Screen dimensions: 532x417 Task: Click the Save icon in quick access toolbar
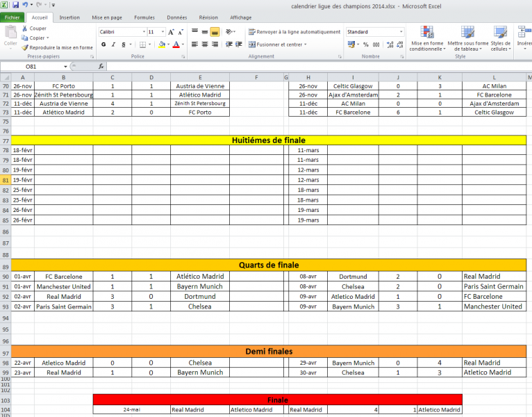tap(15, 5)
